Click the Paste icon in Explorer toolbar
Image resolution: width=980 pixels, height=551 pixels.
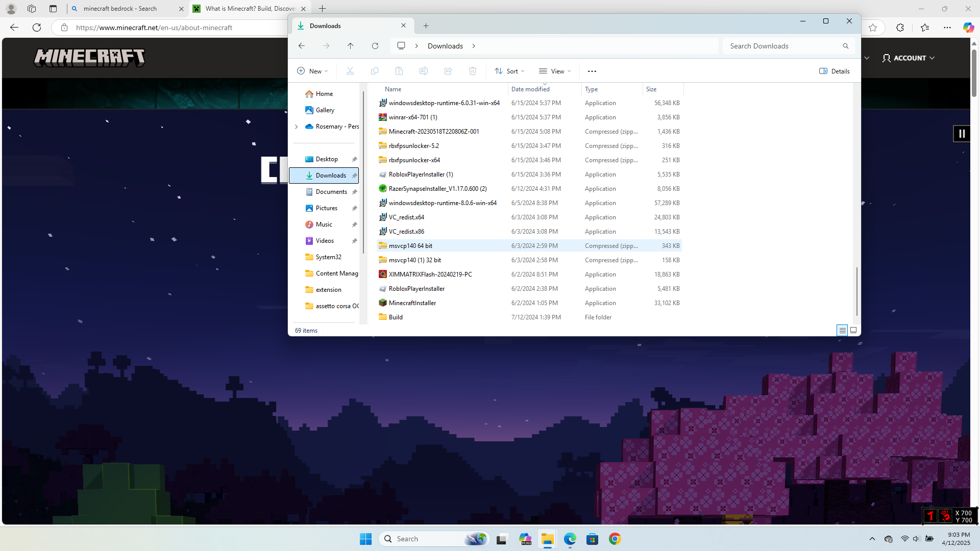[399, 71]
